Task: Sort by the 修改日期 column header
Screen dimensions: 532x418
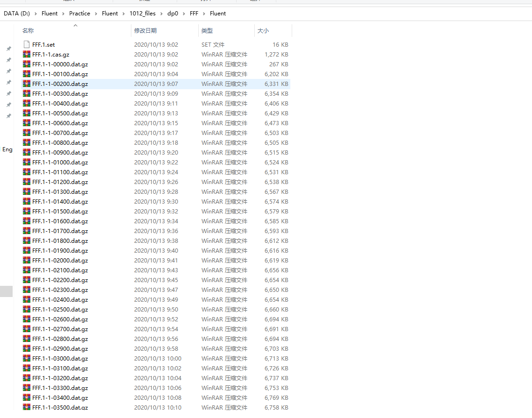Action: pyautogui.click(x=145, y=31)
